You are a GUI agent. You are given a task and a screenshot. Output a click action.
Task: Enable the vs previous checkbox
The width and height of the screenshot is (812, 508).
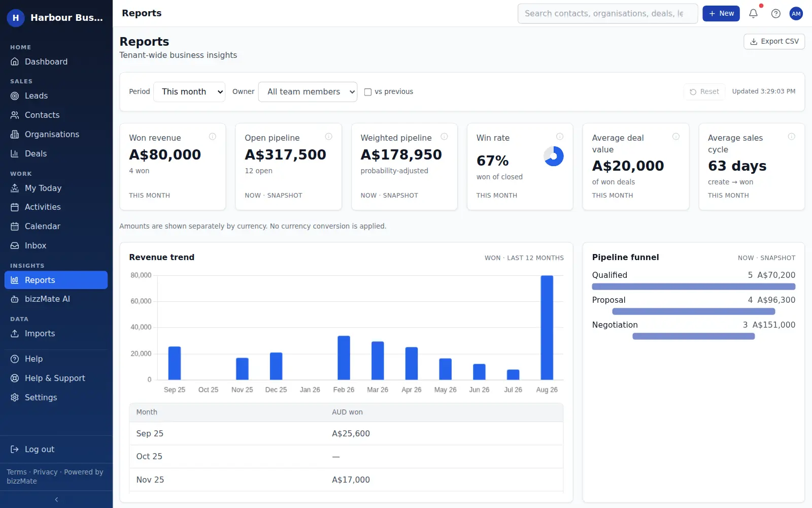[x=368, y=92]
